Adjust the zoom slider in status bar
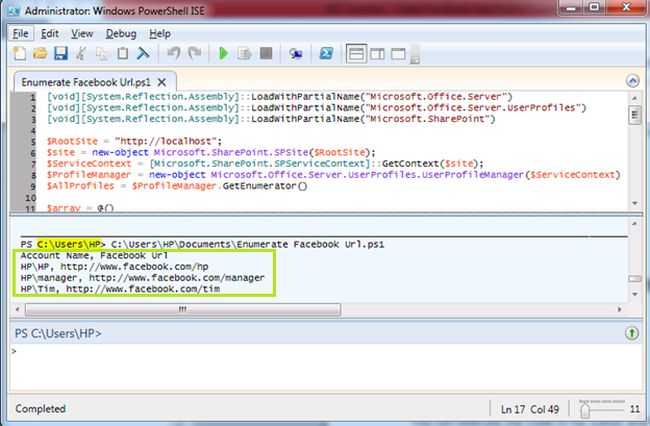This screenshot has width=650, height=426. (x=585, y=410)
